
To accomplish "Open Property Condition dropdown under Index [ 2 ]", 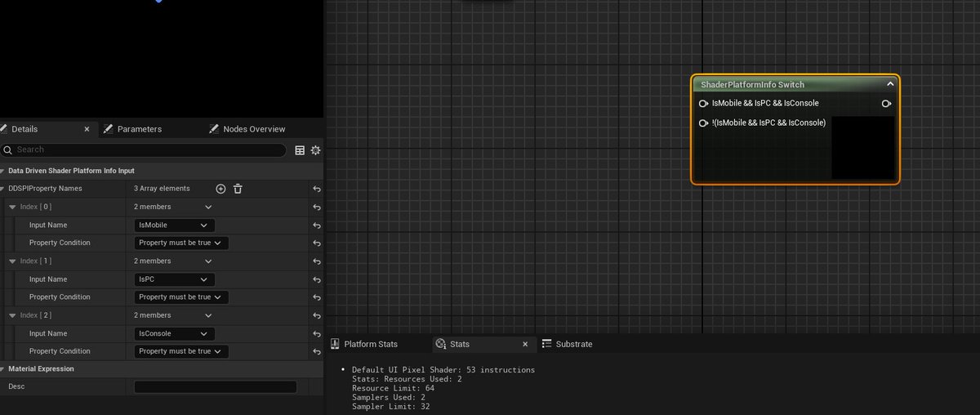I will point(181,351).
